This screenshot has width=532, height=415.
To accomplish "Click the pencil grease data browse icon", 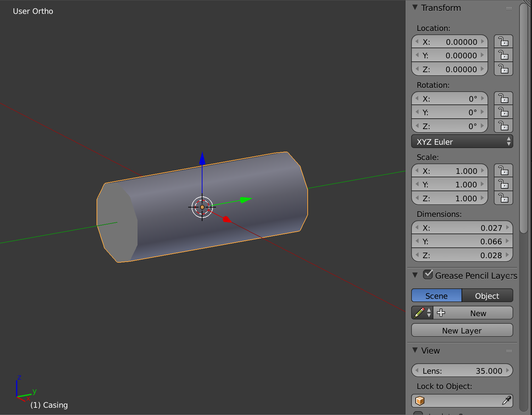I will (422, 313).
